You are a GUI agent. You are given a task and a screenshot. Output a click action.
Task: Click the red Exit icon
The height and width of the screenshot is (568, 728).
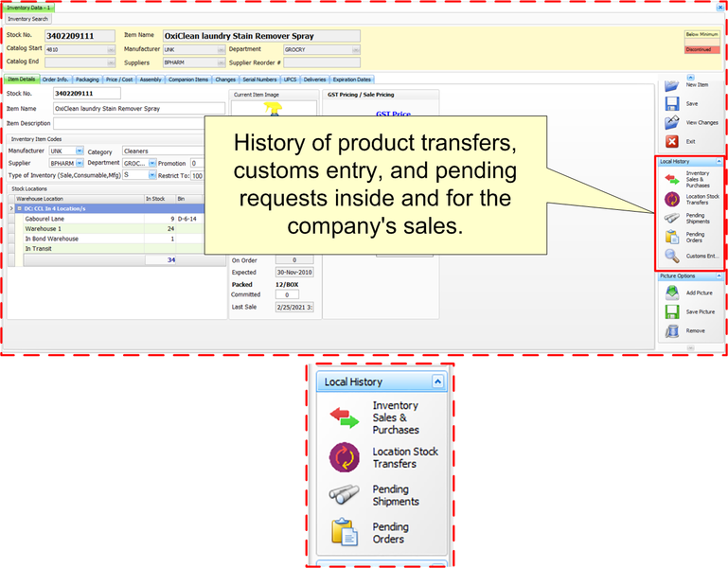click(672, 141)
